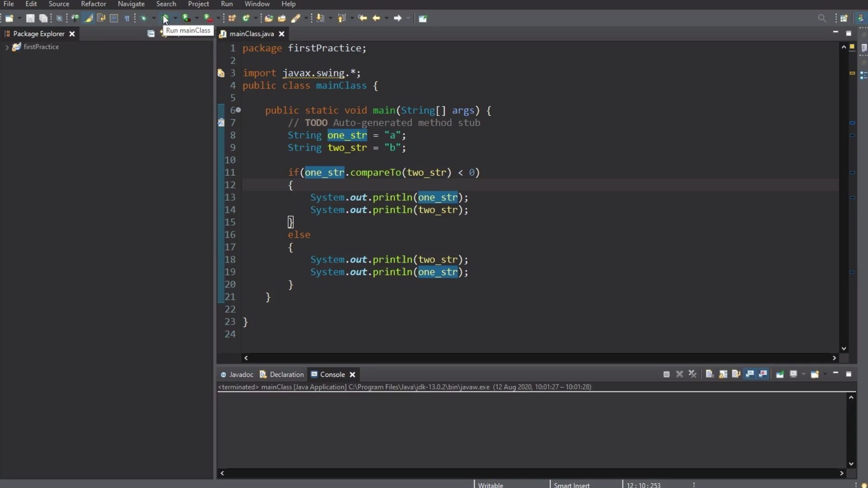Click the search magnifier icon at top right
868x488 pixels.
pyautogui.click(x=822, y=18)
